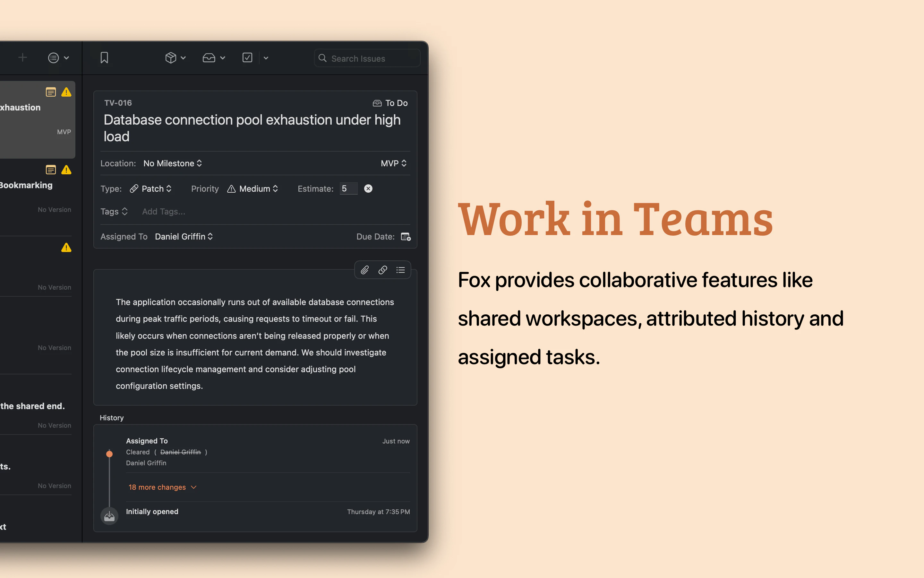
Task: Click the Due Date calendar add icon
Action: 406,237
